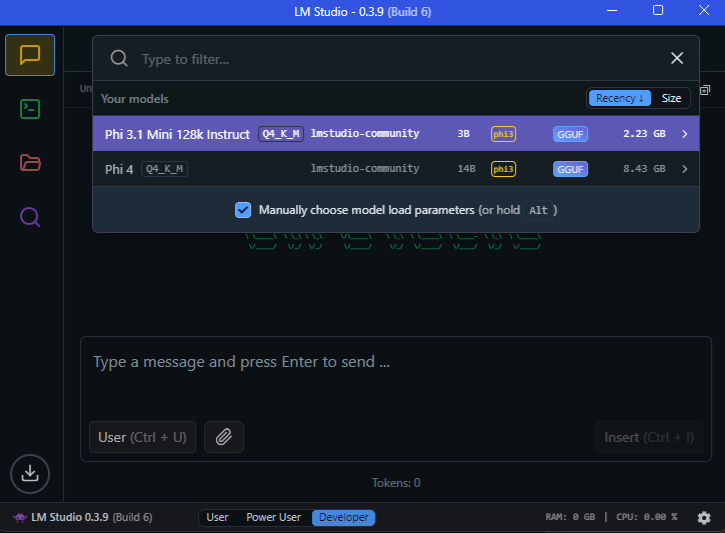
Task: Sort models by Size
Action: (671, 98)
